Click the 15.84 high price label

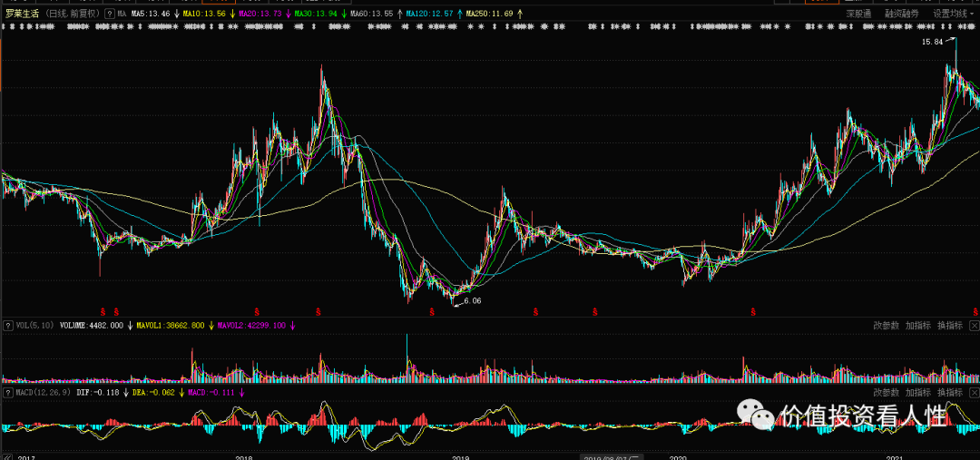[x=932, y=42]
